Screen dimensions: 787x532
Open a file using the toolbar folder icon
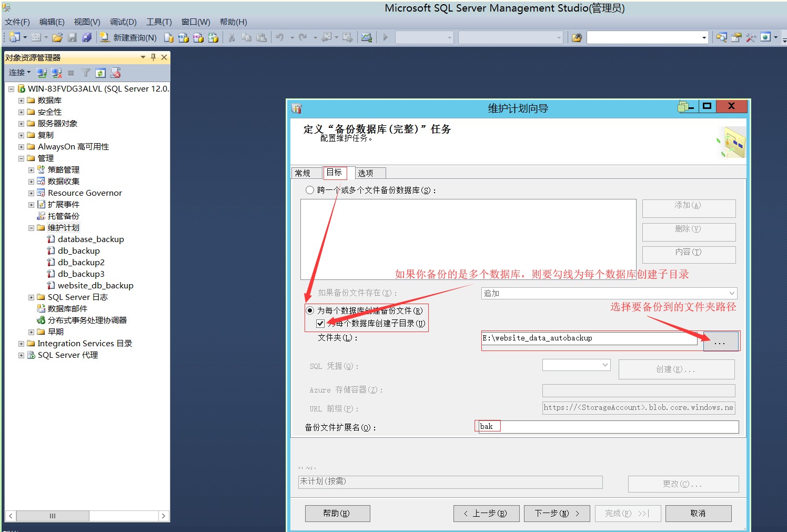[58, 37]
